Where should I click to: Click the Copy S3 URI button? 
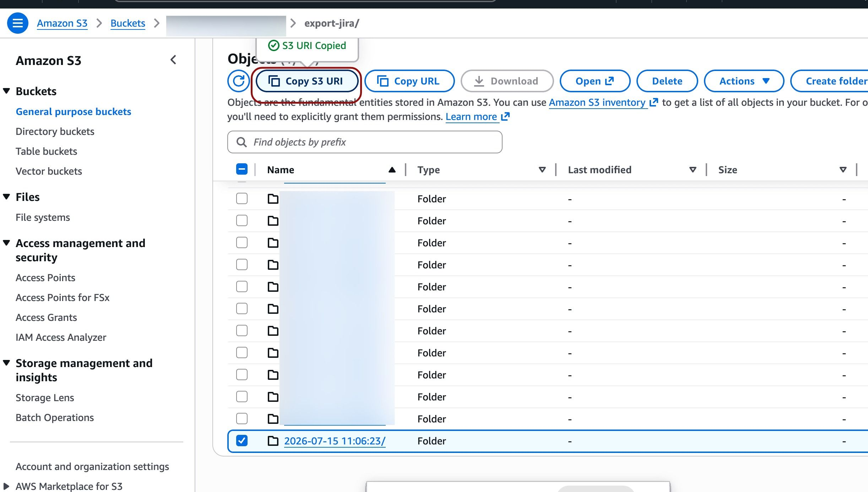coord(307,81)
